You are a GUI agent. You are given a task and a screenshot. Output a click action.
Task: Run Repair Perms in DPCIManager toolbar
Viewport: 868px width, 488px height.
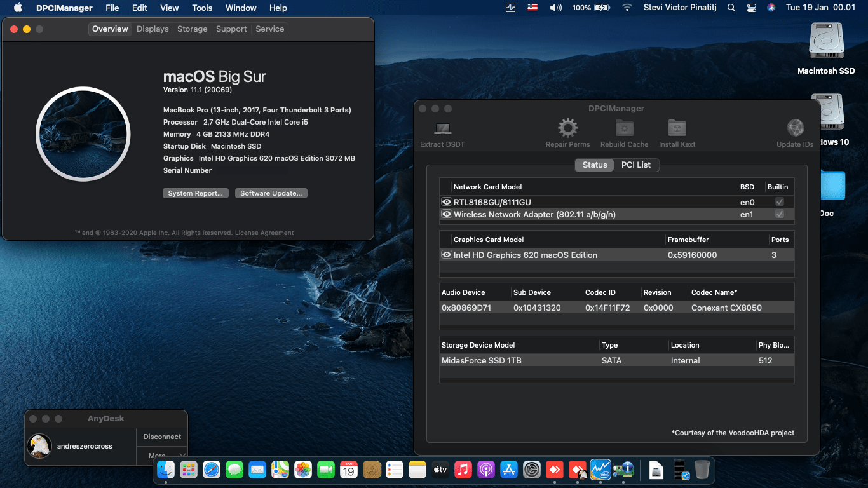tap(567, 128)
